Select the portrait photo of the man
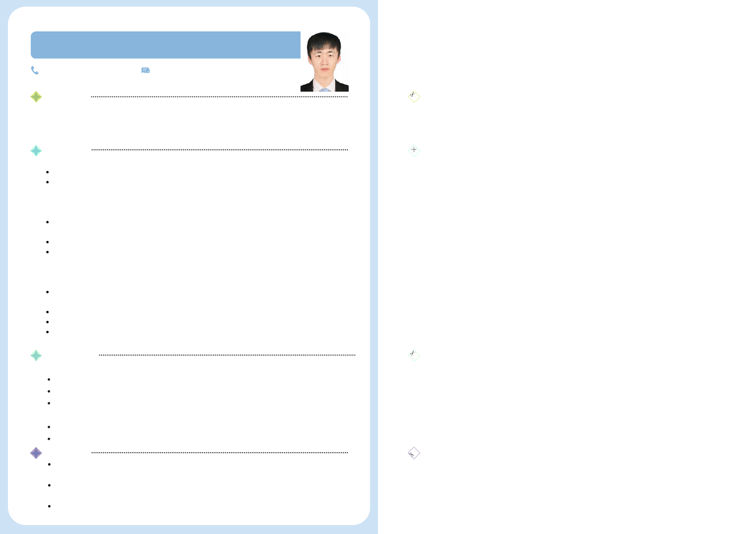The width and height of the screenshot is (756, 534). pos(324,62)
